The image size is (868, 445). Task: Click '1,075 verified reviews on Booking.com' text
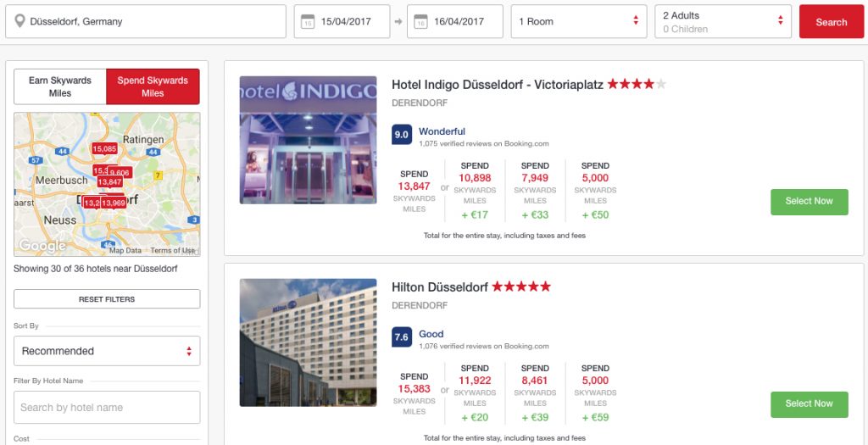[x=484, y=144]
